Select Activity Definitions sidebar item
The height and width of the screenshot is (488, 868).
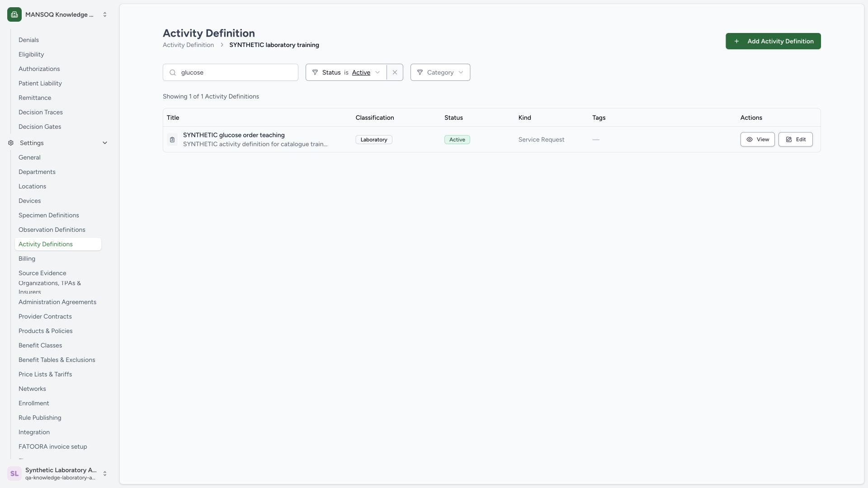pyautogui.click(x=58, y=244)
